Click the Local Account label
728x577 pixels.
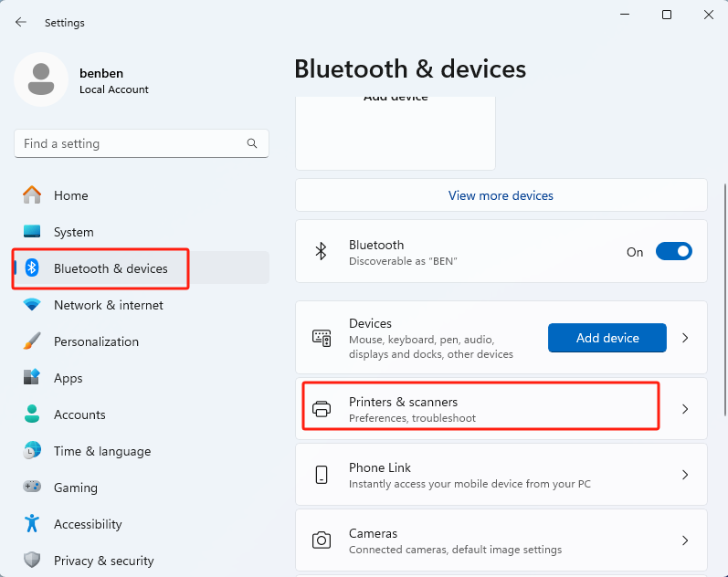click(x=114, y=89)
